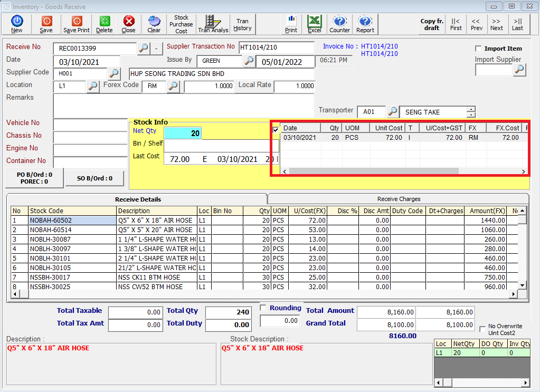Screen dimensions: 540x392
Task: Click the Local Rate field
Action: point(294,85)
